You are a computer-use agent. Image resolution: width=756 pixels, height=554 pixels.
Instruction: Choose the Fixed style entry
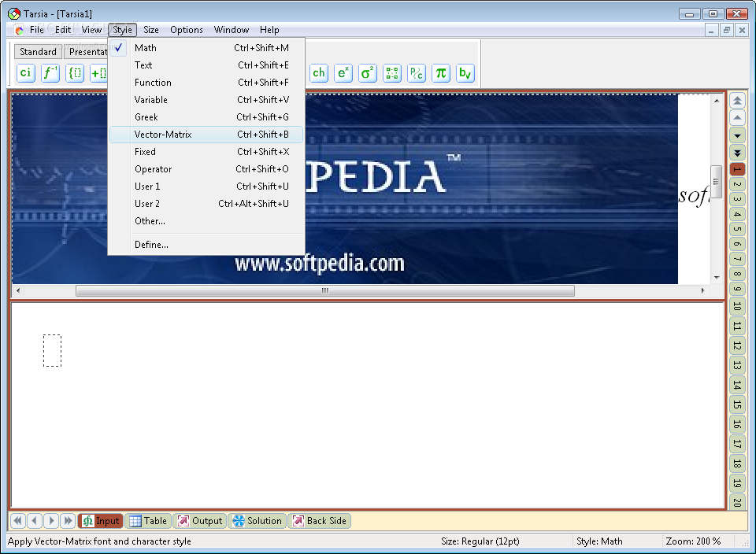pyautogui.click(x=206, y=152)
